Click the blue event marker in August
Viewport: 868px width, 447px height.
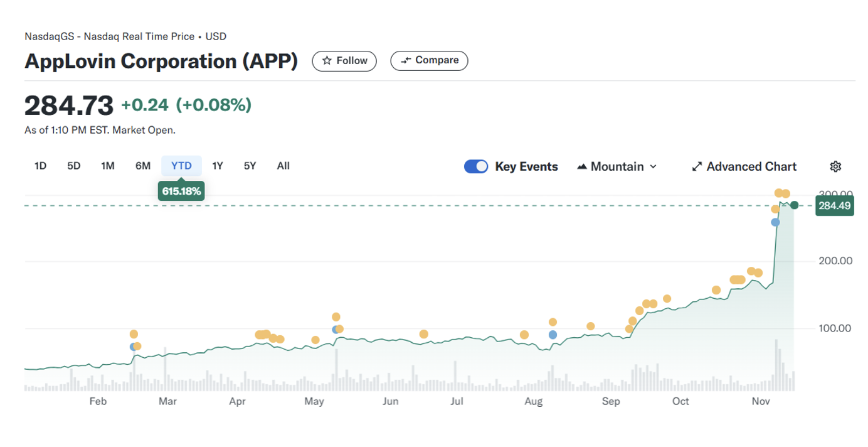coord(553,335)
